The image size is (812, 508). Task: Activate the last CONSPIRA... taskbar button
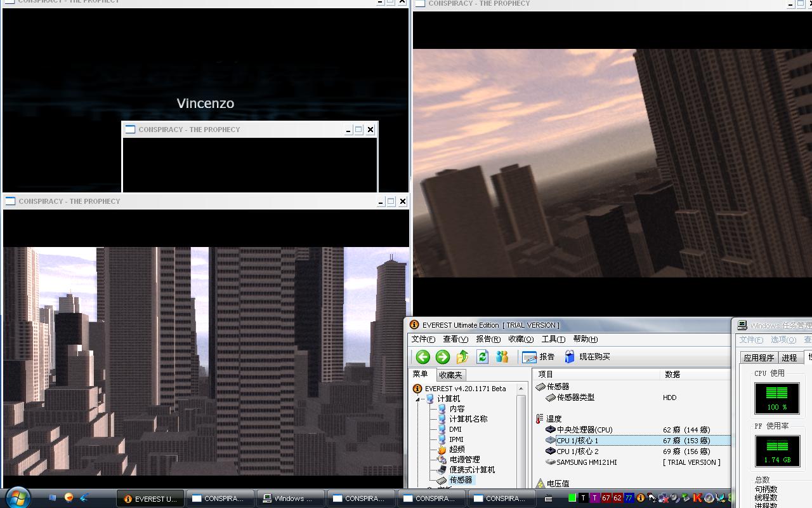pyautogui.click(x=501, y=498)
